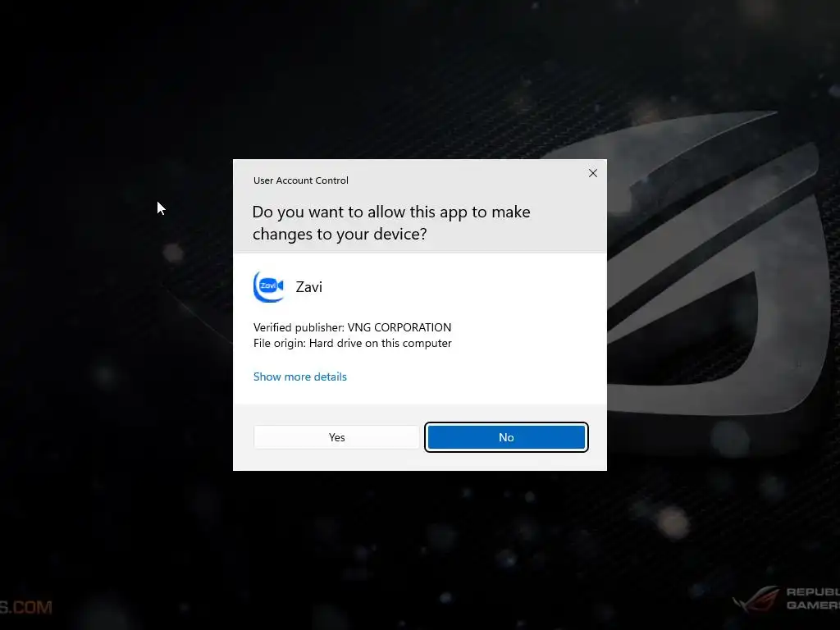
Task: Click the blank title bar area left of close
Action: (x=466, y=177)
